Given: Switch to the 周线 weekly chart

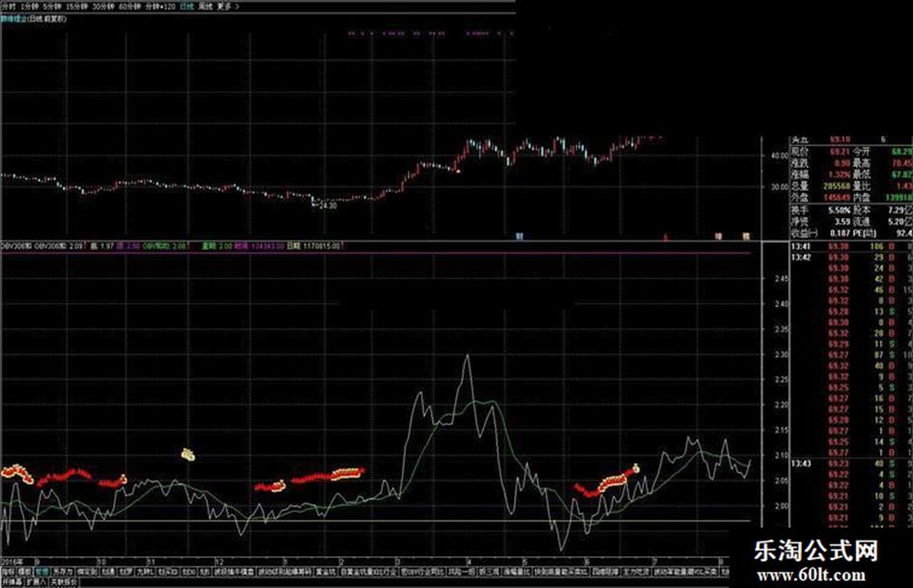Looking at the screenshot, I should tap(205, 7).
